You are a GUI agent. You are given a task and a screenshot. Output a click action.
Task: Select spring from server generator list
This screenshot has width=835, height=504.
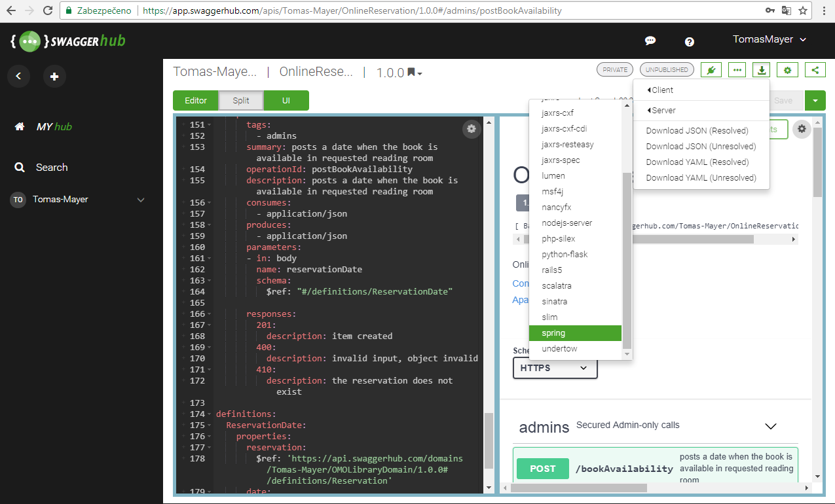(x=575, y=333)
